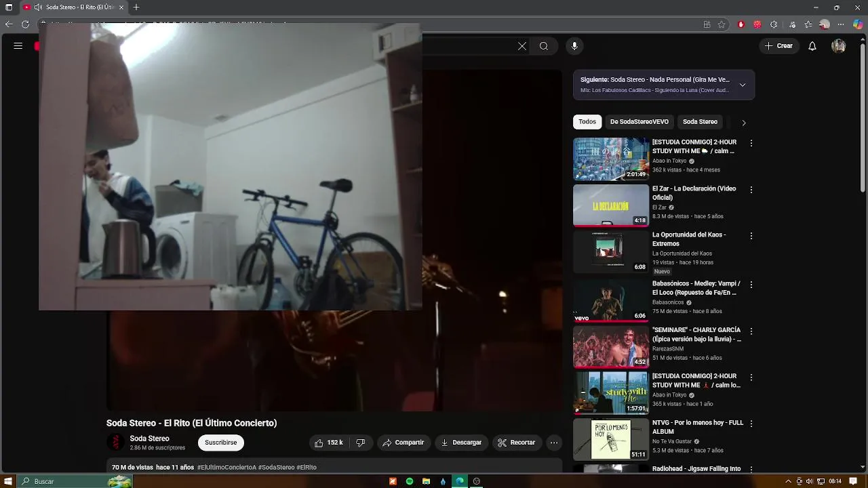Play NTVG Por lo menos hoy title
868x488 pixels.
coord(698,427)
